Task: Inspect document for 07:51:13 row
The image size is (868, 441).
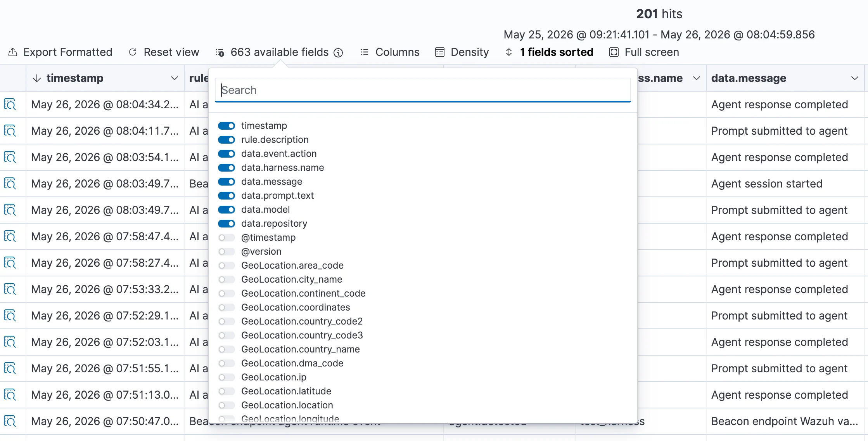Action: coord(10,395)
